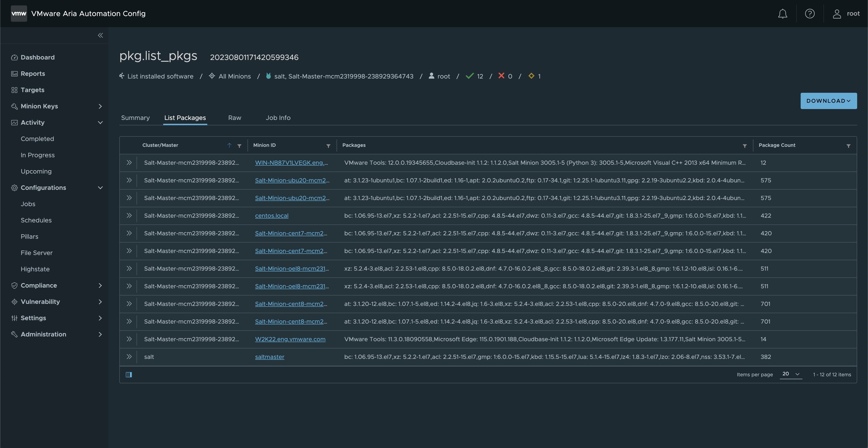This screenshot has height=448, width=868.
Task: Expand the centos.local row details
Action: (129, 216)
